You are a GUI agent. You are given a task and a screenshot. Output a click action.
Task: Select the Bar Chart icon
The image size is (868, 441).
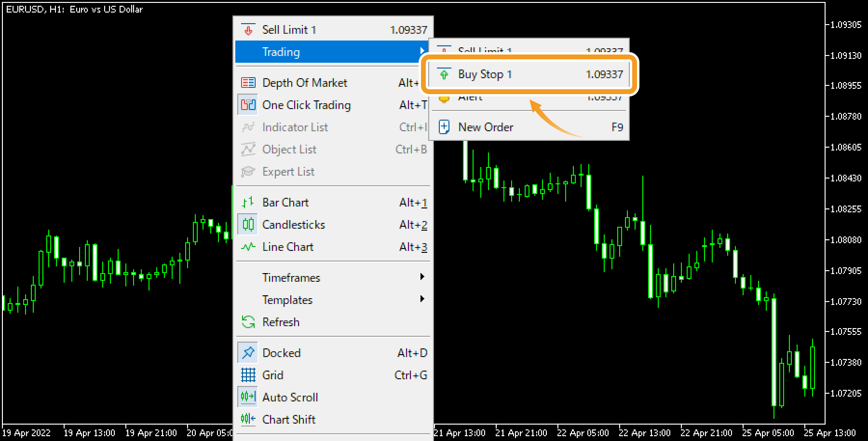tap(248, 202)
